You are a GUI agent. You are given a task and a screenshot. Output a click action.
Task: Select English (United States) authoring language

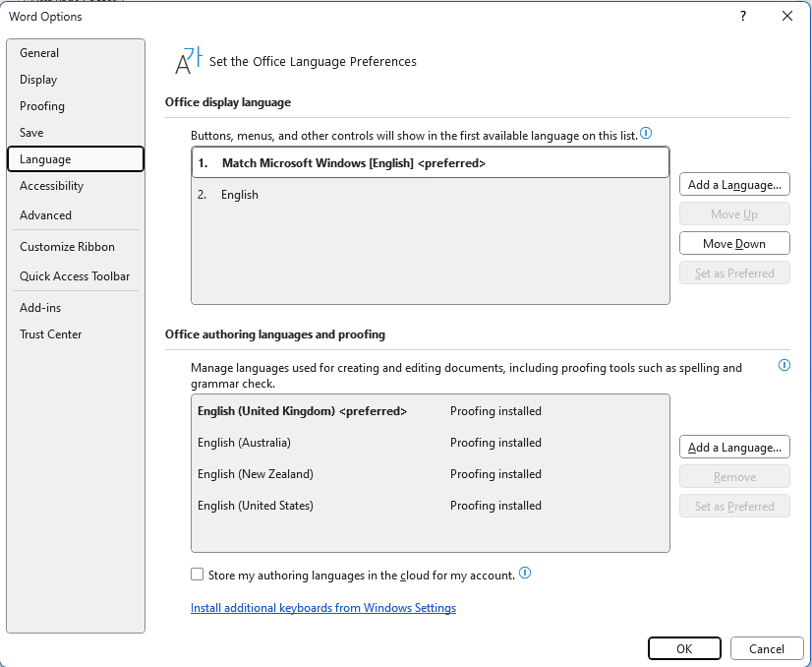431,506
